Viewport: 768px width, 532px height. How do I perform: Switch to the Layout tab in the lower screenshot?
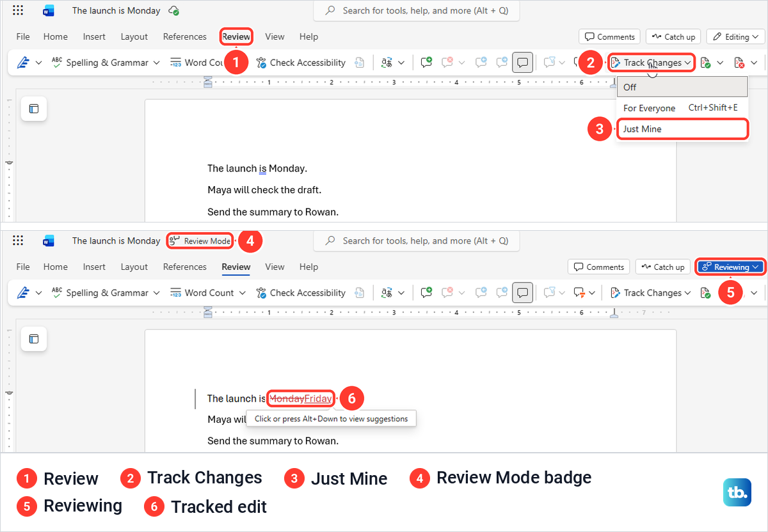coord(134,267)
